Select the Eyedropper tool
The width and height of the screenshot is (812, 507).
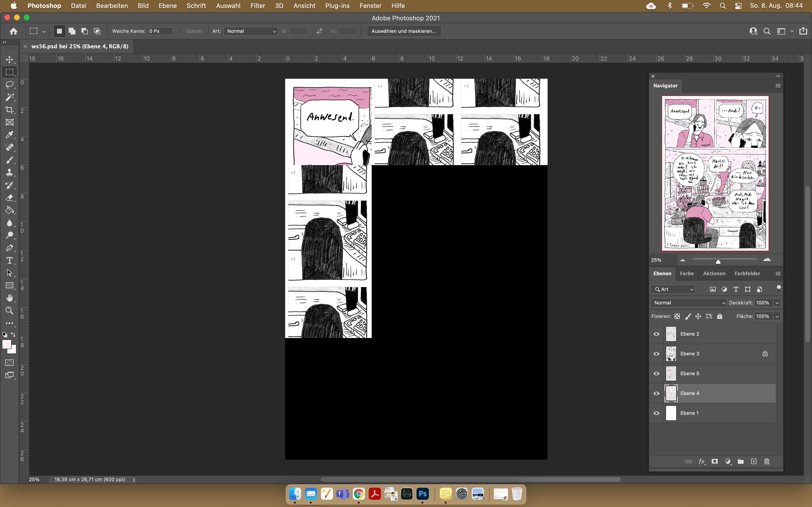point(9,135)
